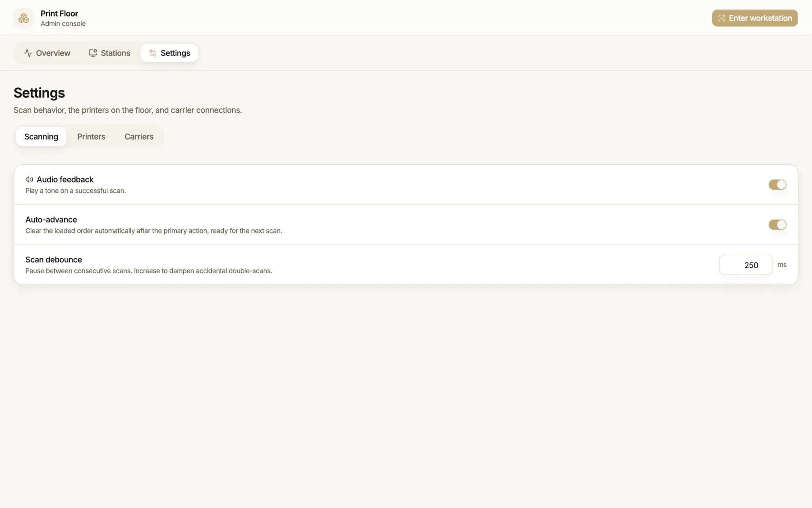The width and height of the screenshot is (812, 508).
Task: Click the Stations monitor icon
Action: pos(93,53)
